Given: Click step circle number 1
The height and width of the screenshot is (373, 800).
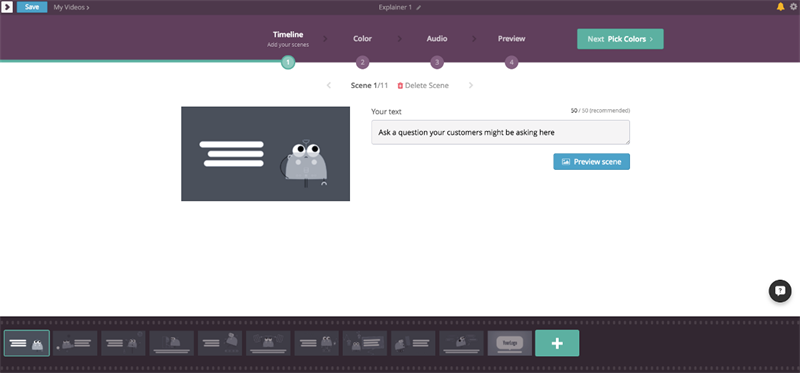Looking at the screenshot, I should [288, 63].
